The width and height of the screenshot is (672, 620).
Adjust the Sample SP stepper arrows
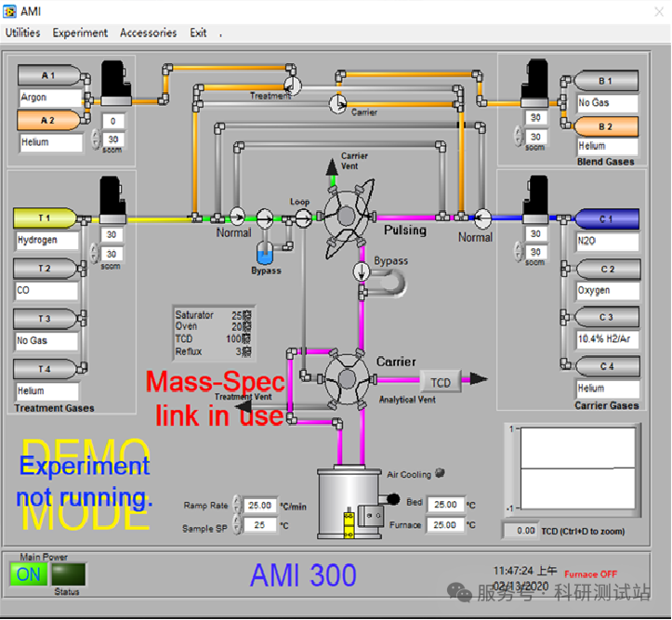tap(238, 527)
